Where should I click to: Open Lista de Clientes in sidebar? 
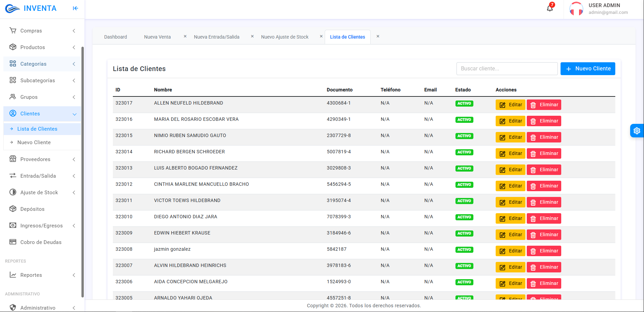(x=42, y=129)
